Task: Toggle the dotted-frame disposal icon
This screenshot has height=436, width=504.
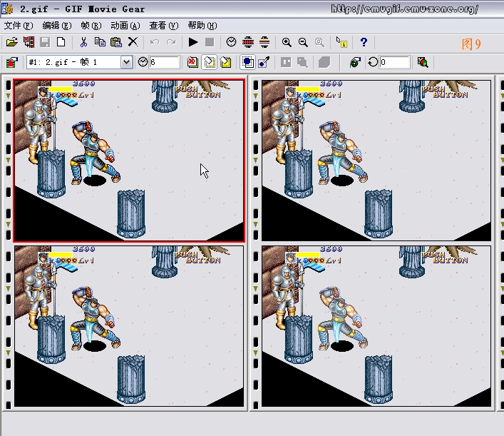Action: pyautogui.click(x=210, y=62)
